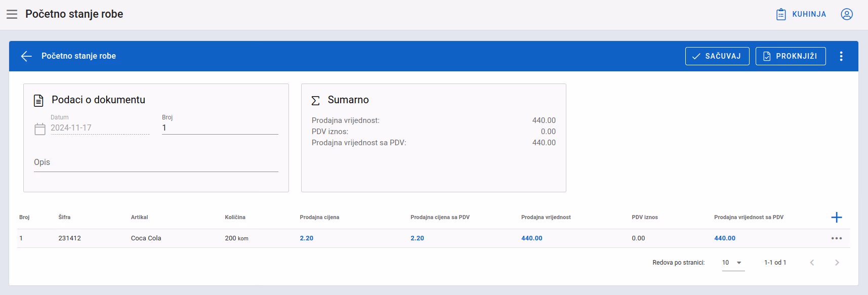The width and height of the screenshot is (868, 295).
Task: Click the code cell 231412
Action: [x=69, y=238]
